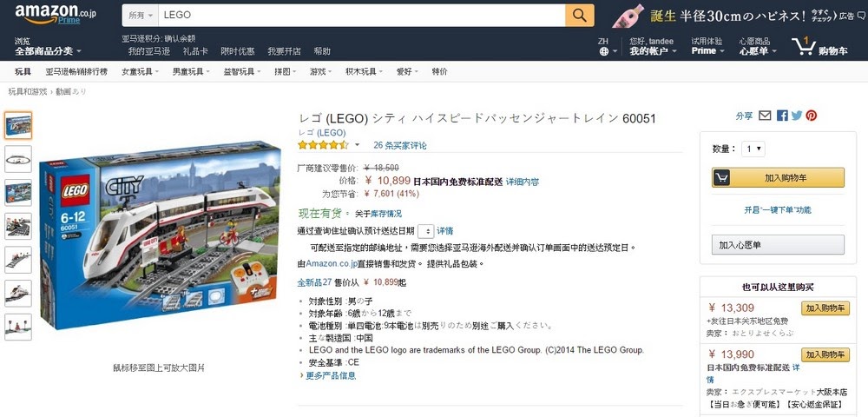Share product on Twitter icon
The image size is (868, 417).
coord(797,116)
